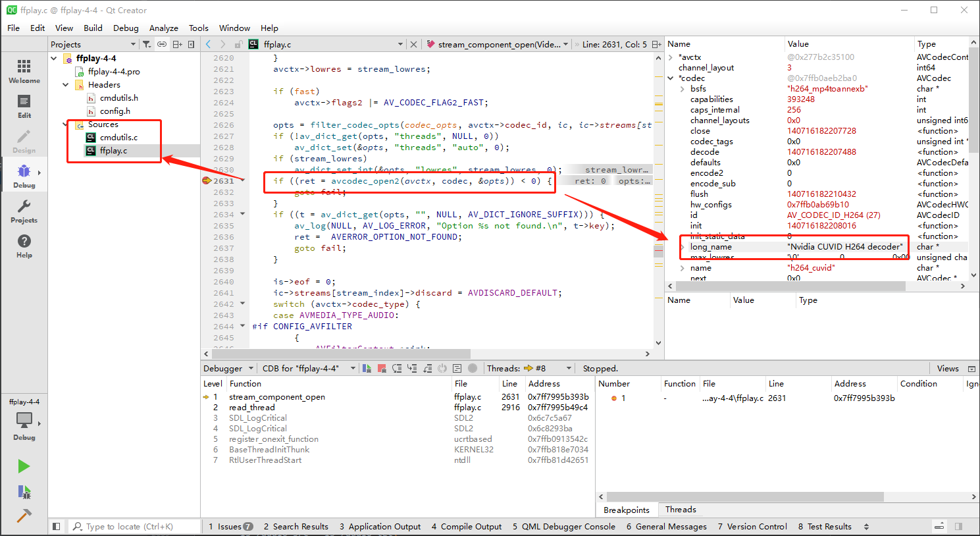Toggle operate by instruction icon
Screen dimensions: 980x536
click(457, 368)
